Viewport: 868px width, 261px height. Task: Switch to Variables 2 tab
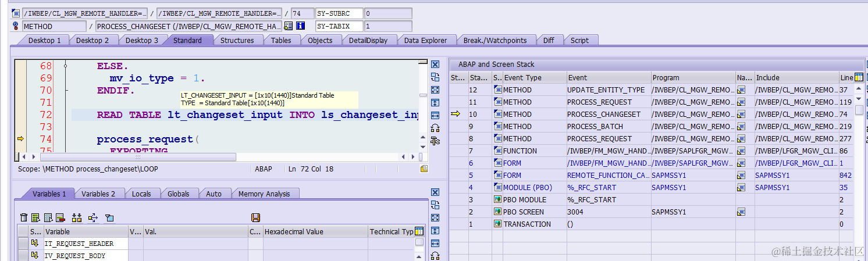[x=98, y=194]
